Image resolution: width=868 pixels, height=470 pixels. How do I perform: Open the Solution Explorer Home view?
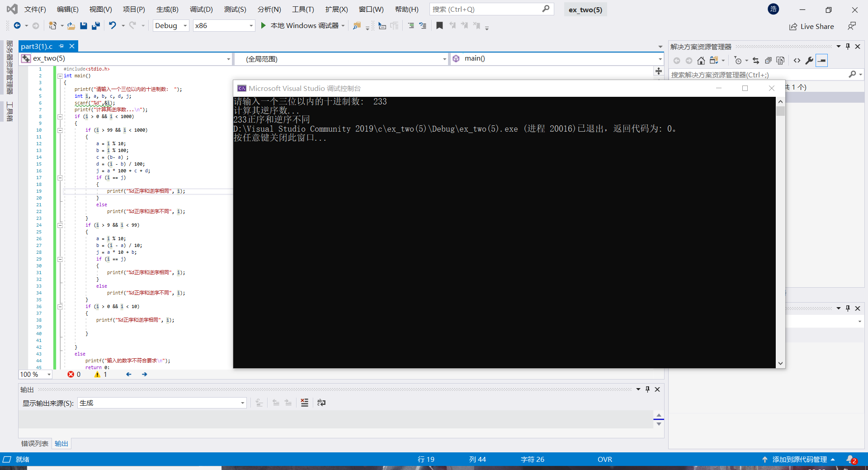(x=701, y=61)
